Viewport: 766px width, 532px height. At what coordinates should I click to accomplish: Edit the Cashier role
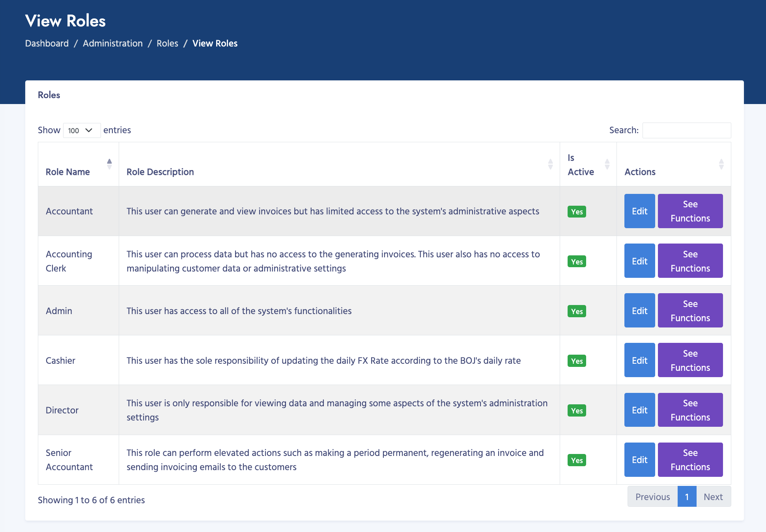639,360
